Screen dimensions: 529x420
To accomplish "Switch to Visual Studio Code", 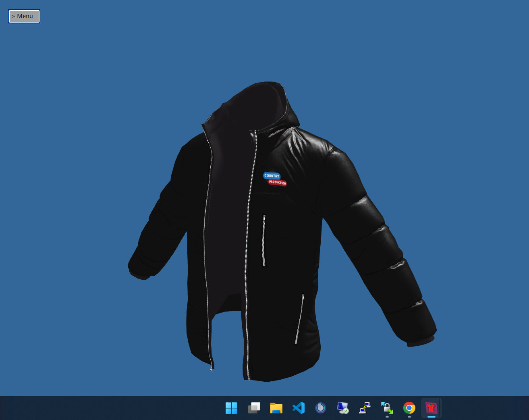I will (x=299, y=408).
